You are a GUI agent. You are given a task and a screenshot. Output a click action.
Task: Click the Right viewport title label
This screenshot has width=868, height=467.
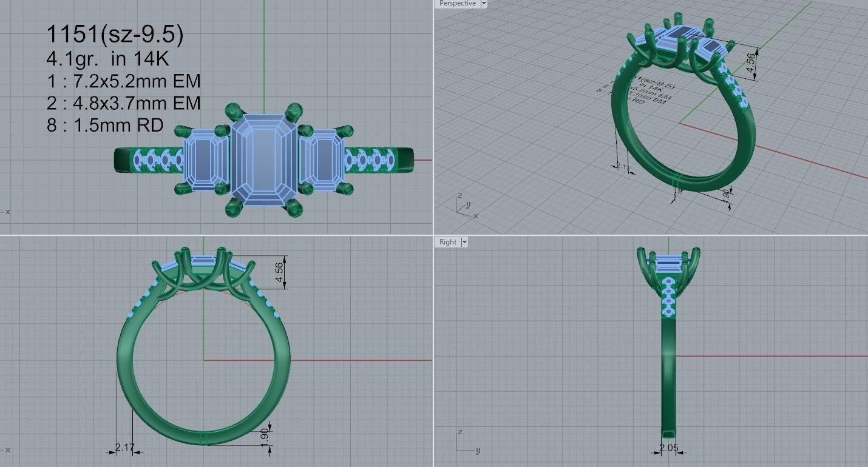point(448,242)
